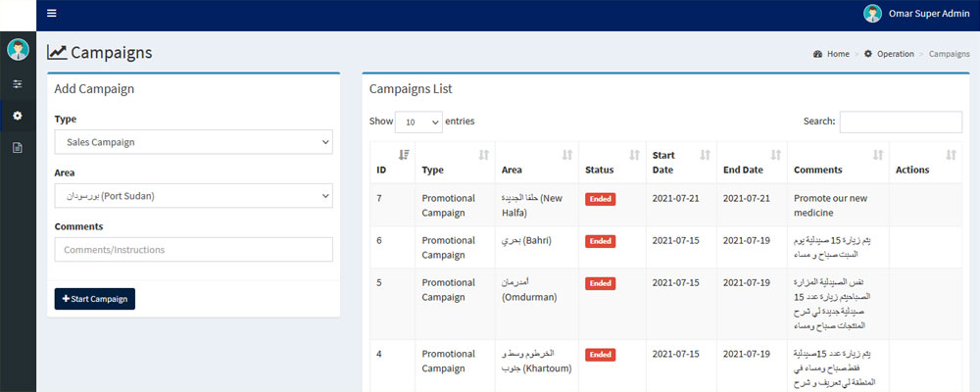
Task: Click the Operation gear breadcrumb icon
Action: [868, 54]
